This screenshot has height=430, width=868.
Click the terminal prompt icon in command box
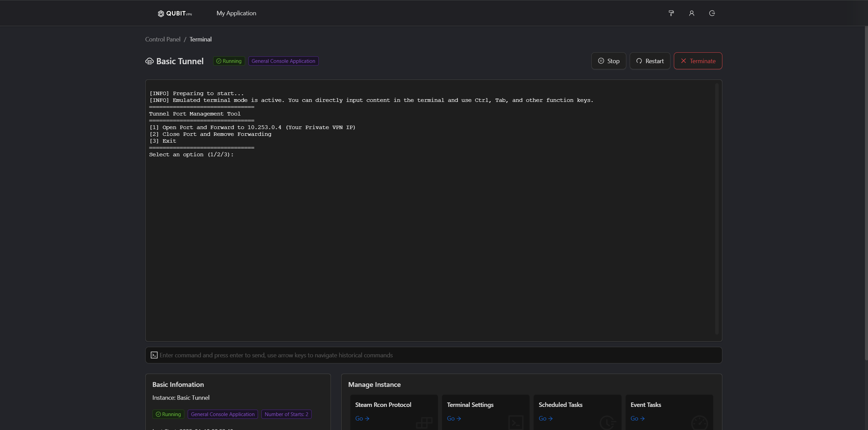pos(154,355)
